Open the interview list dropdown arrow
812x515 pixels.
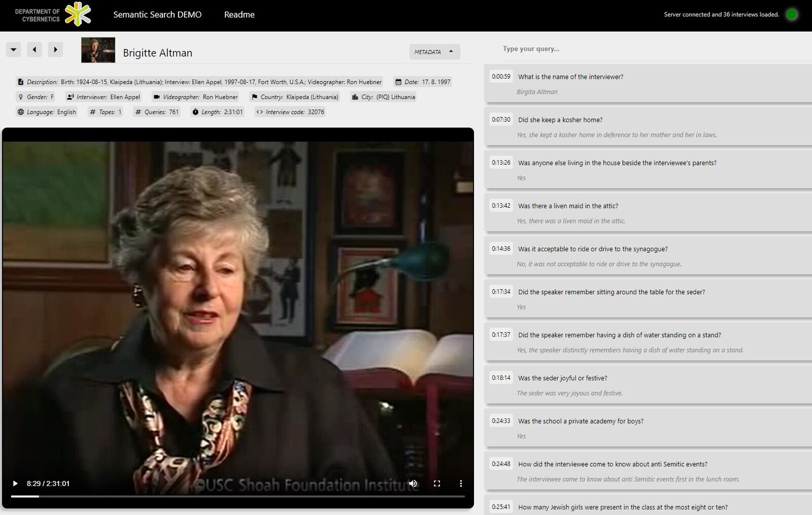(x=14, y=49)
